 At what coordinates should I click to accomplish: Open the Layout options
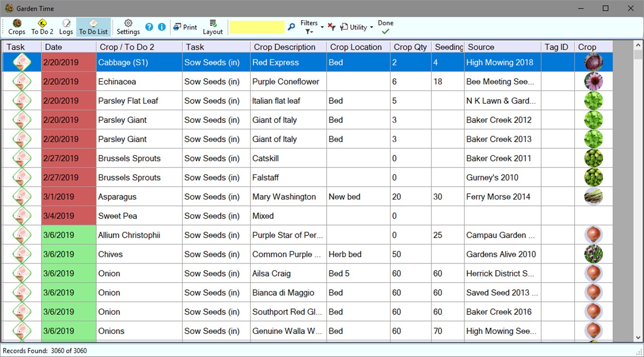(212, 26)
